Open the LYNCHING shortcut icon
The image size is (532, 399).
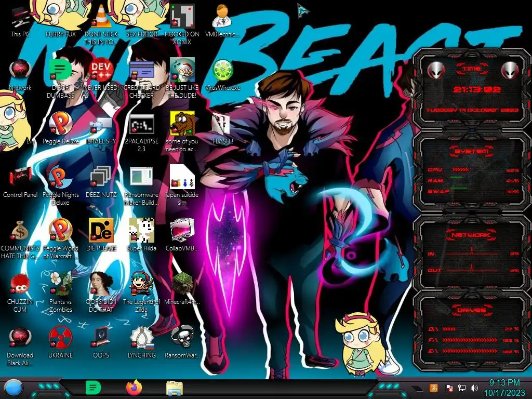pos(141,337)
